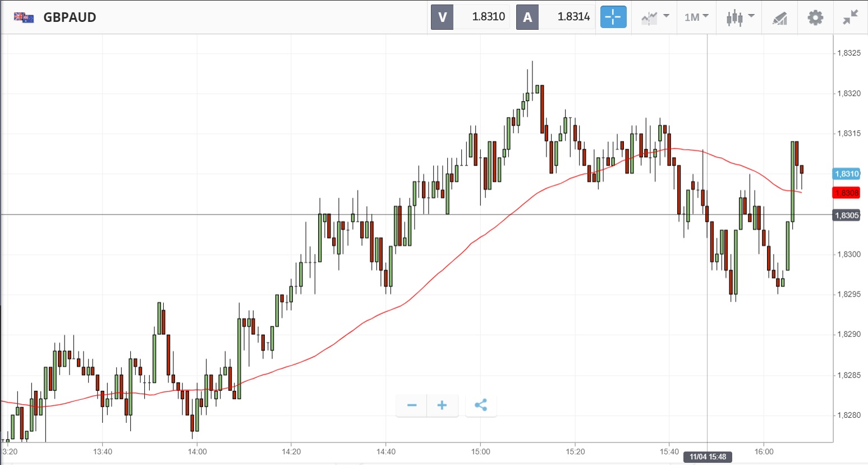
Task: Open chart settings gear
Action: tap(815, 17)
